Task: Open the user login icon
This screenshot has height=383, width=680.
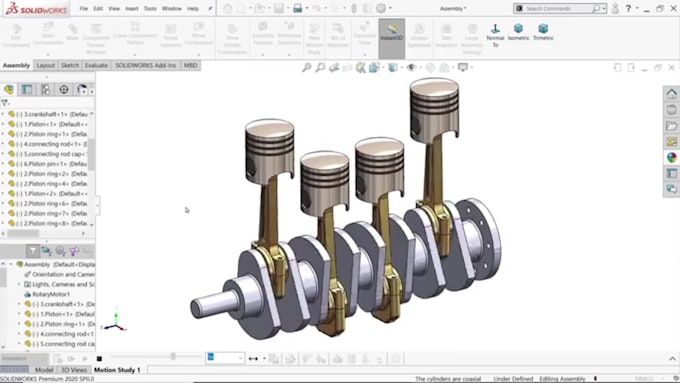Action: (x=615, y=8)
